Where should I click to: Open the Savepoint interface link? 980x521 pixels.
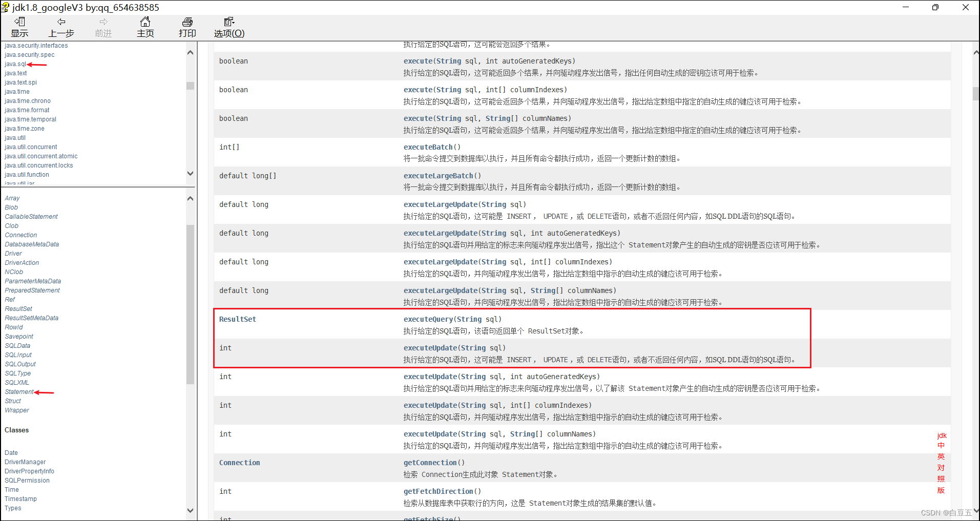[19, 337]
